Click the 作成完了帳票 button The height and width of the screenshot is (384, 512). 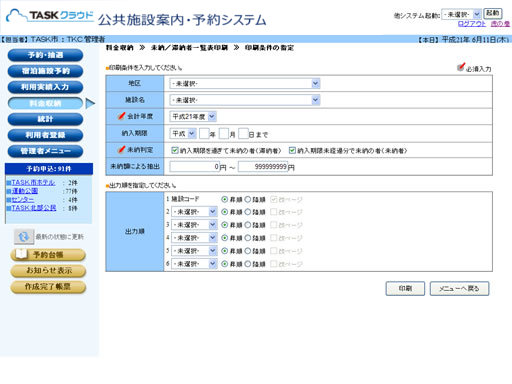pyautogui.click(x=48, y=287)
